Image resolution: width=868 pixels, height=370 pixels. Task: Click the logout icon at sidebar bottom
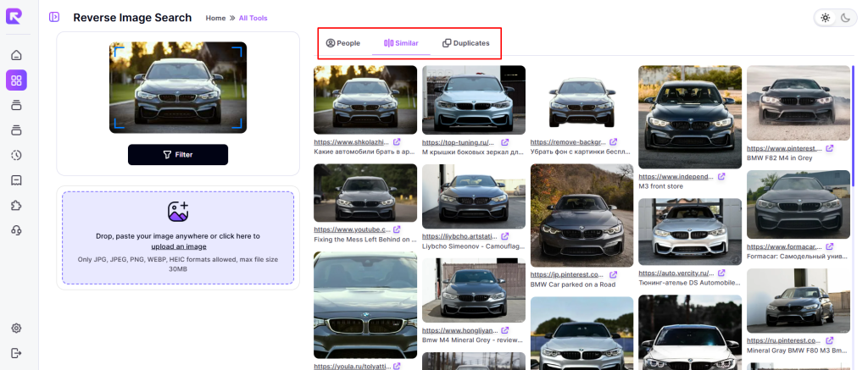coord(16,352)
